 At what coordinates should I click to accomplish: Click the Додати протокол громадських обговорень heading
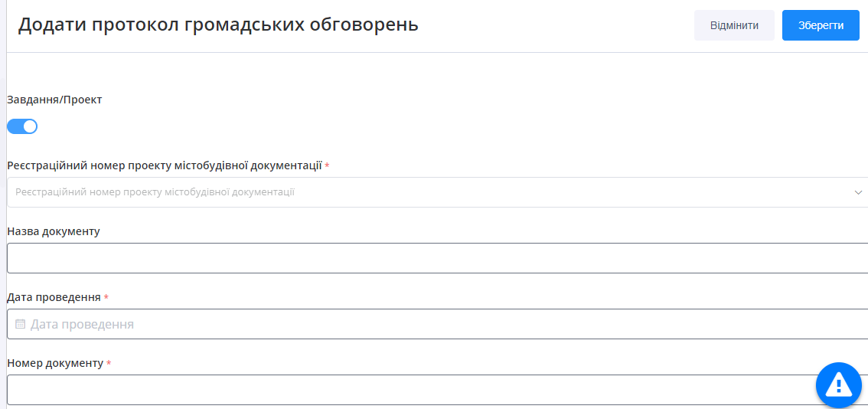pos(218,25)
